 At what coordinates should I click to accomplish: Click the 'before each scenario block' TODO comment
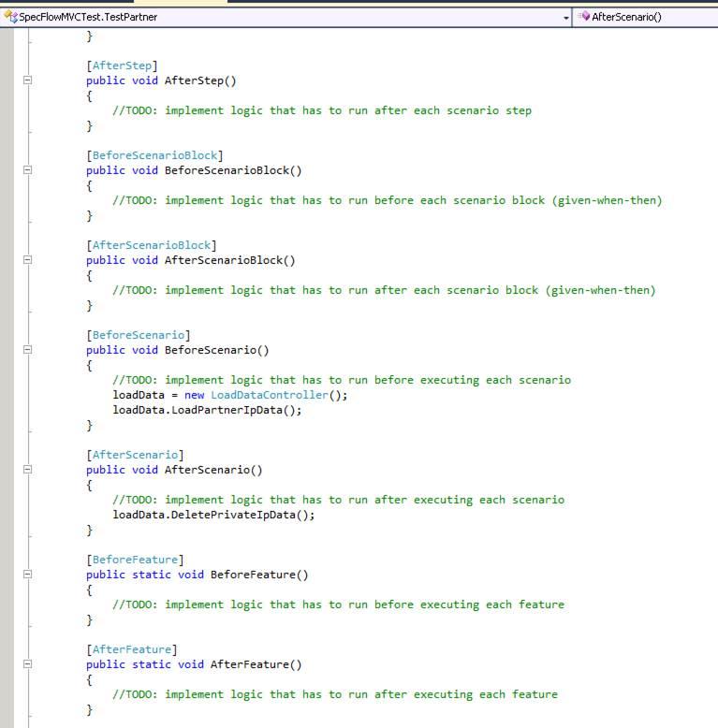388,200
